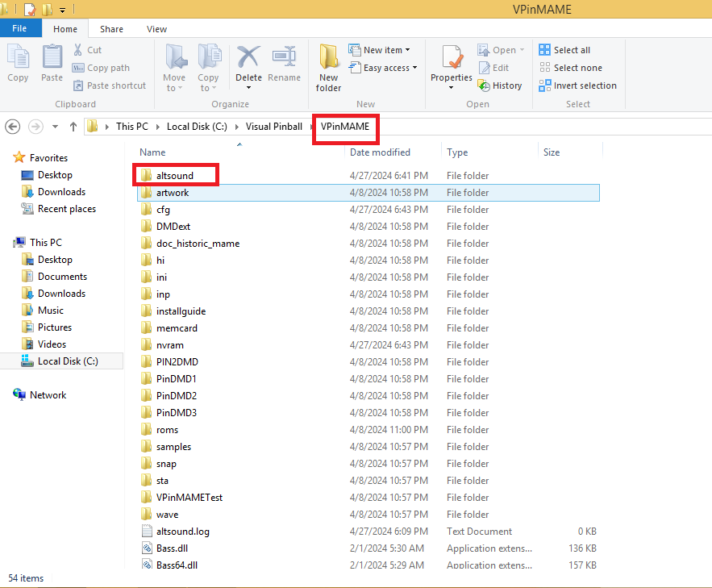The image size is (712, 588).
Task: Switch to the Home ribbon tab
Action: pos(65,29)
